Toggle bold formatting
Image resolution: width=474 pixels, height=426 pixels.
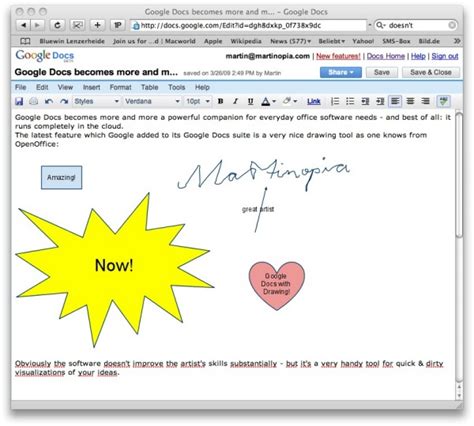point(220,101)
